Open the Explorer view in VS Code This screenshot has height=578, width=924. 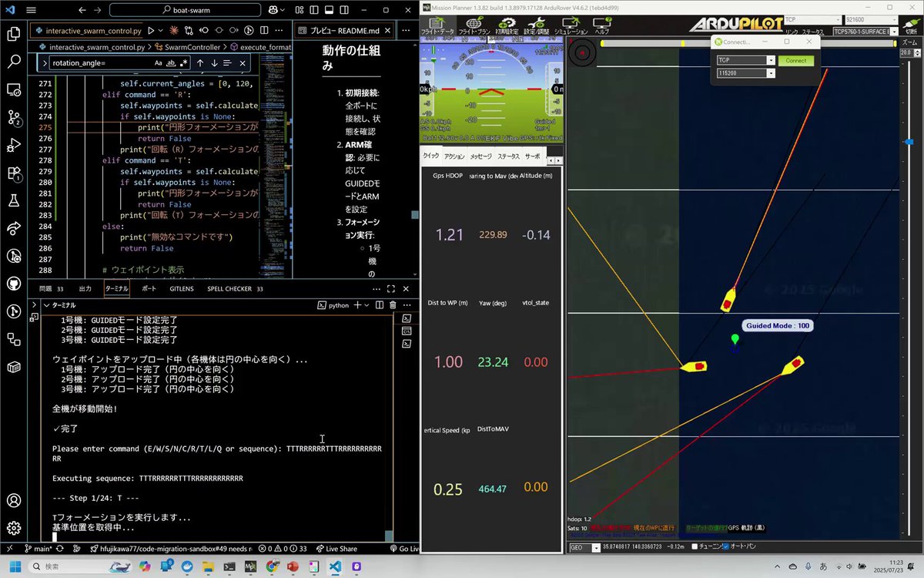(13, 34)
